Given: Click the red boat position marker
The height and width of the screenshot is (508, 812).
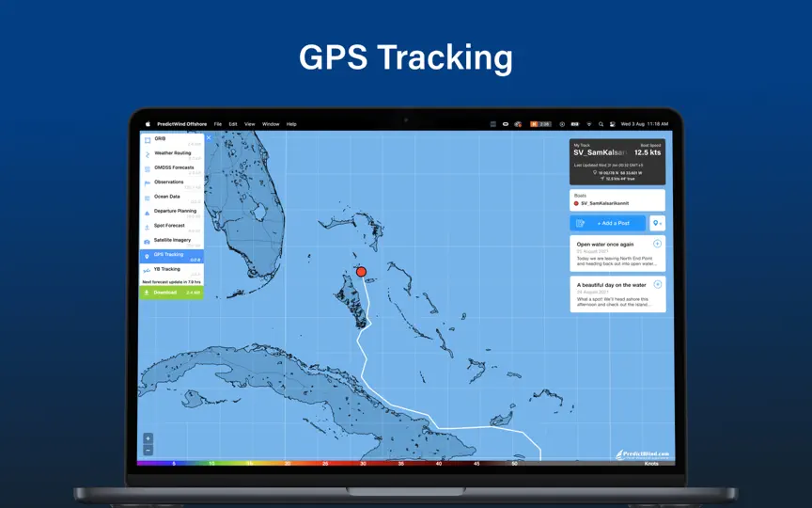Looking at the screenshot, I should [362, 272].
